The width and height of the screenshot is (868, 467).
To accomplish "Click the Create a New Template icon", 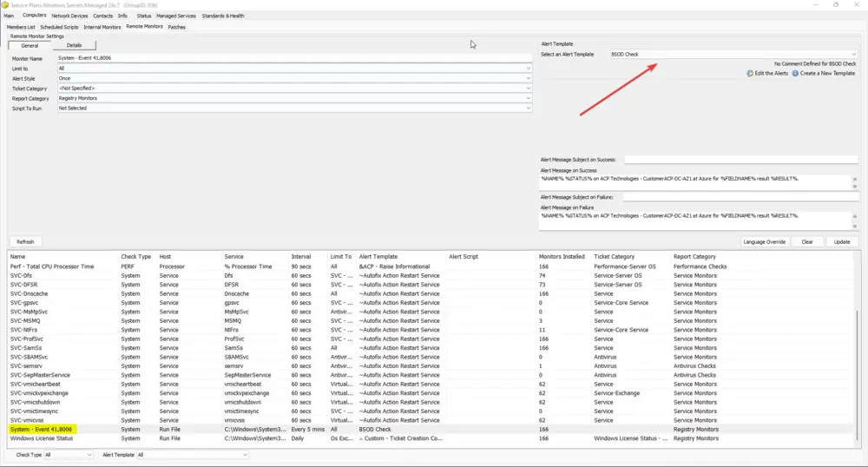I will click(795, 73).
